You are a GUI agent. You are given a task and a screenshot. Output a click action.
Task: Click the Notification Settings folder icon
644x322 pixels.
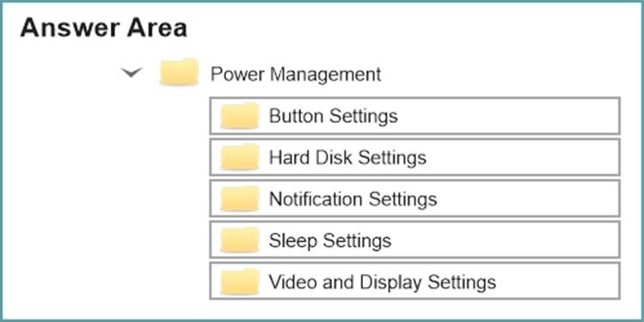(x=240, y=198)
